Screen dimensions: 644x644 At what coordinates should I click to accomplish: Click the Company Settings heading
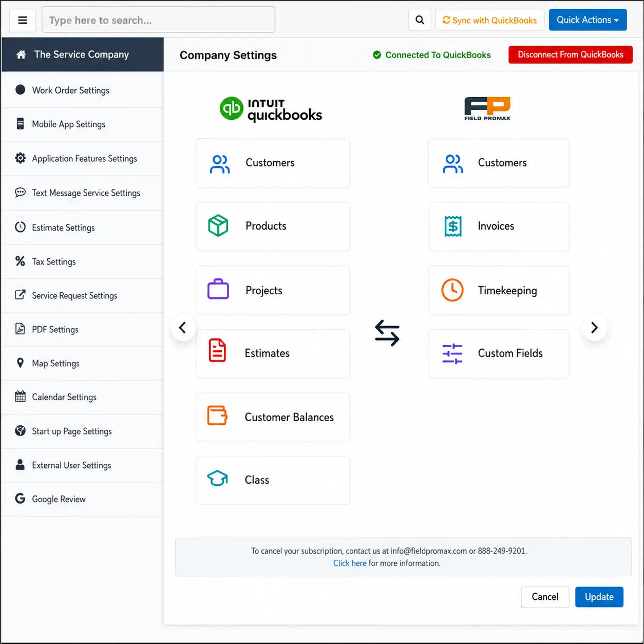pyautogui.click(x=228, y=55)
